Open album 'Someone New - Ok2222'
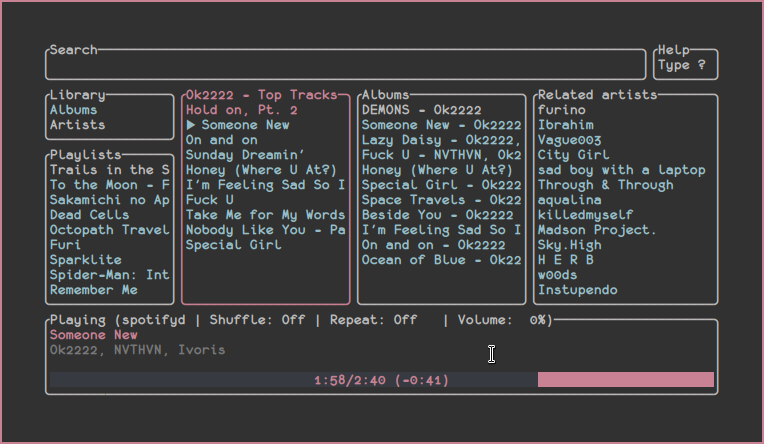The image size is (764, 444). pos(441,125)
